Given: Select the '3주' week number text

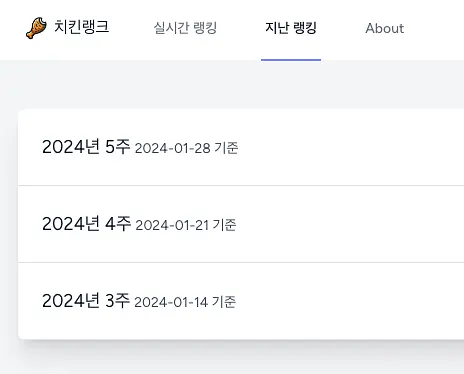Looking at the screenshot, I should (117, 301).
